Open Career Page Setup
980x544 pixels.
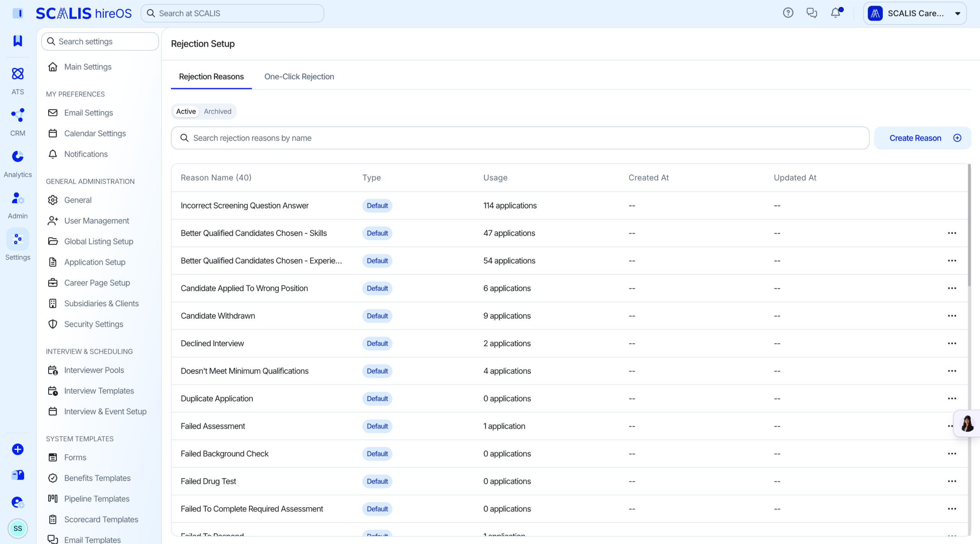click(97, 283)
